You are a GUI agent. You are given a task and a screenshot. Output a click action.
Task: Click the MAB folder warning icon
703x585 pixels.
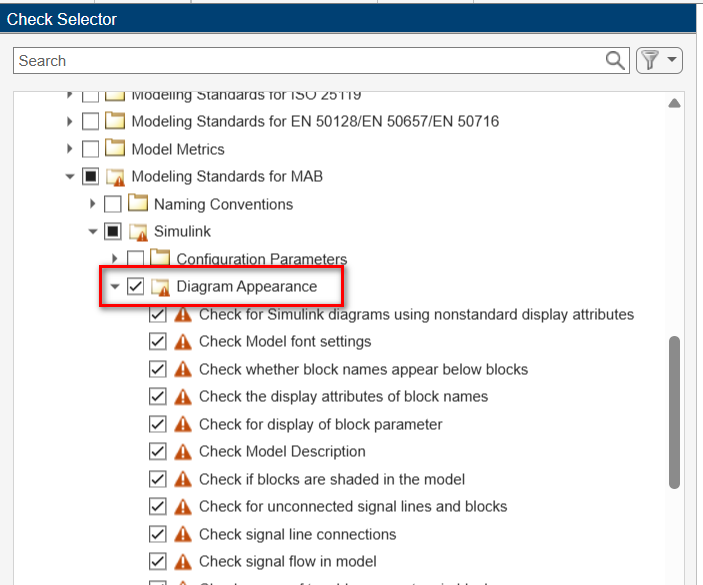coord(115,177)
